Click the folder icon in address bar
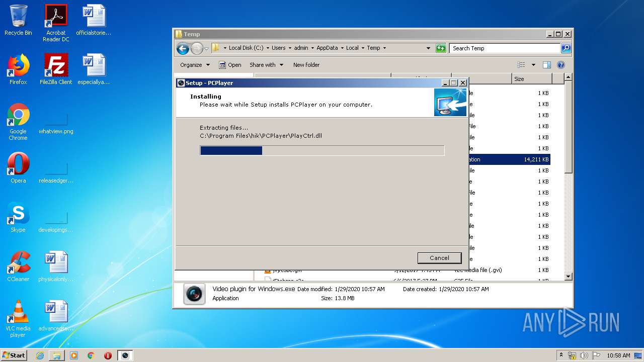 tap(216, 48)
